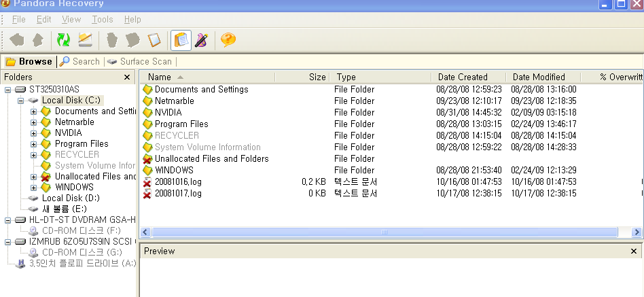644x297 pixels.
Task: Click the horizontal scrollbar left arrow
Action: [145, 232]
